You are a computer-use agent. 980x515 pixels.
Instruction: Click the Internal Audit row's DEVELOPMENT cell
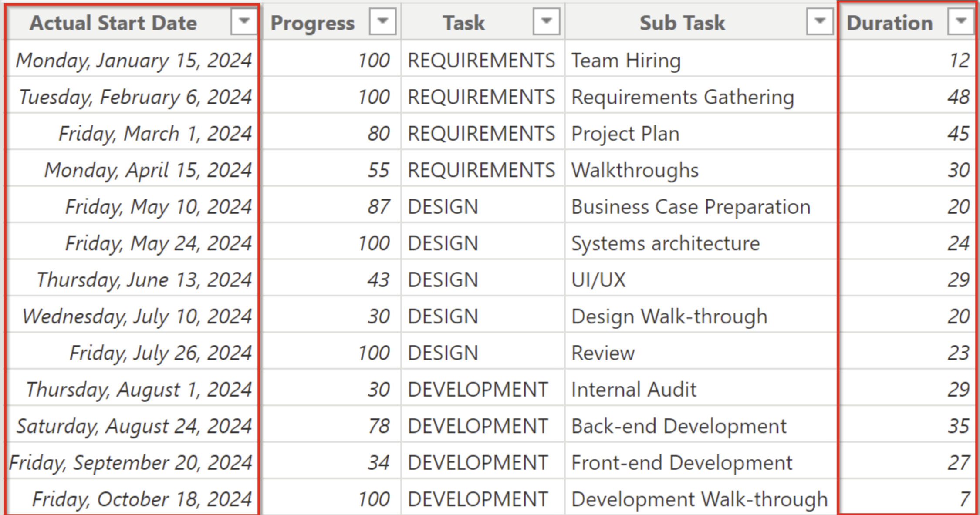pyautogui.click(x=477, y=389)
